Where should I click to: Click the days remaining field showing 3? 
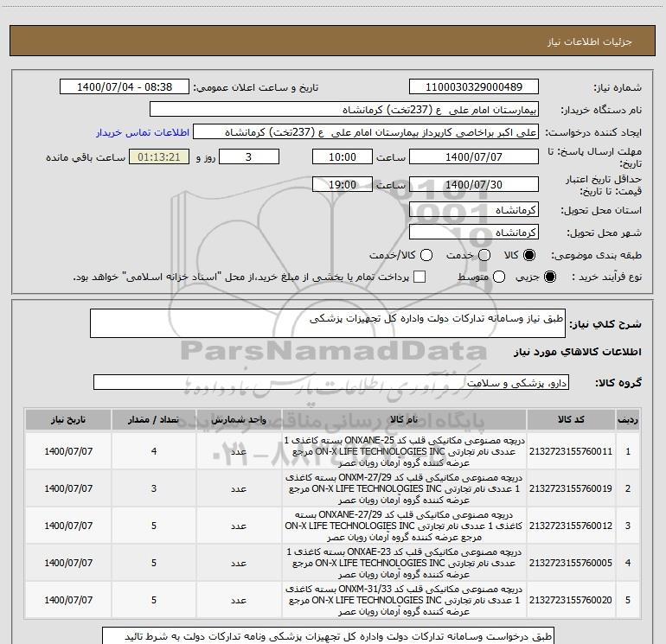[x=249, y=156]
